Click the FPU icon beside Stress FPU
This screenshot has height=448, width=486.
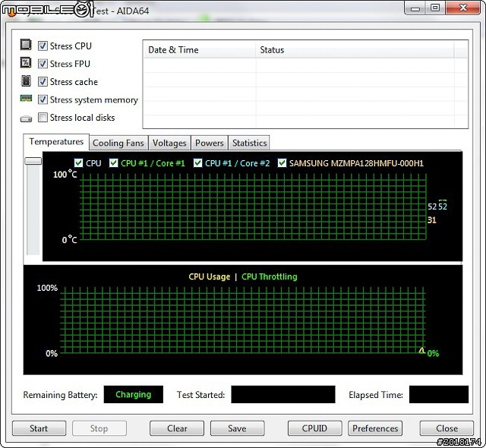[x=26, y=64]
